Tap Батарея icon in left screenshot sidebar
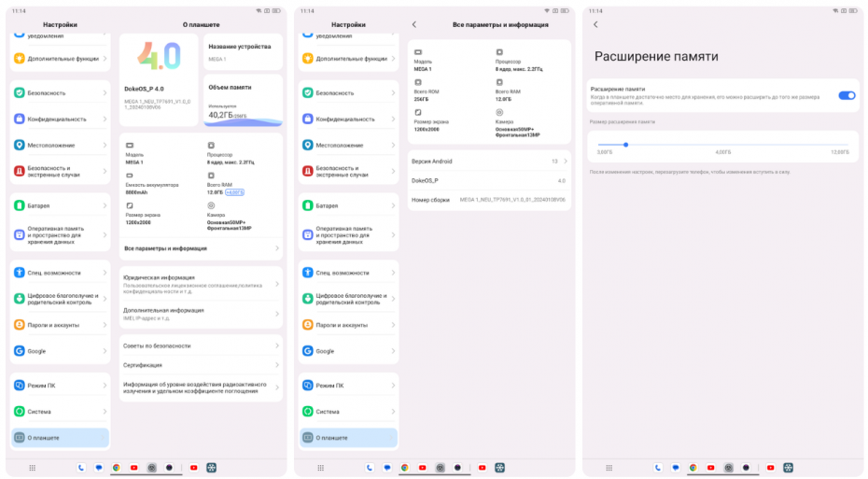 coord(20,205)
